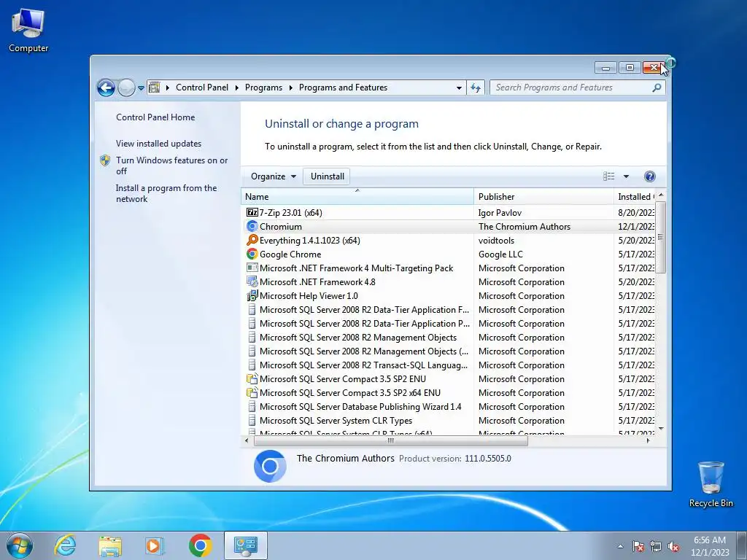
Task: Click the shield icon beside Windows features
Action: (x=105, y=160)
